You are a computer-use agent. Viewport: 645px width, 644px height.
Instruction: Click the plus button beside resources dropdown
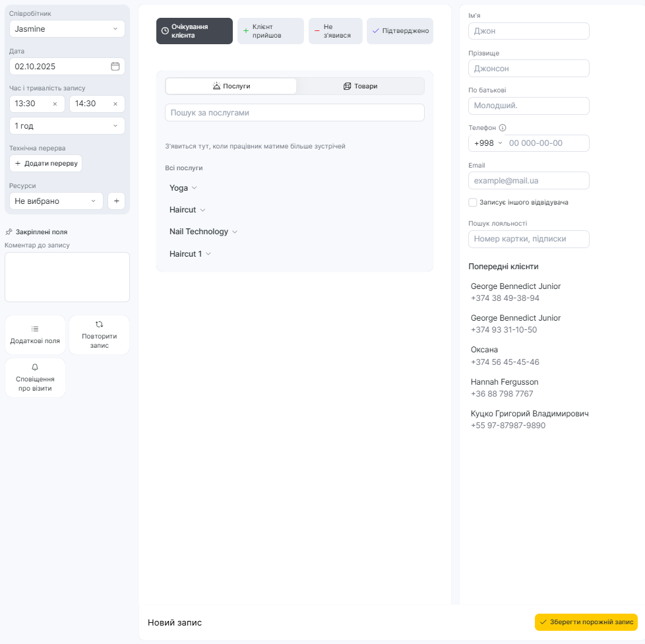[116, 201]
